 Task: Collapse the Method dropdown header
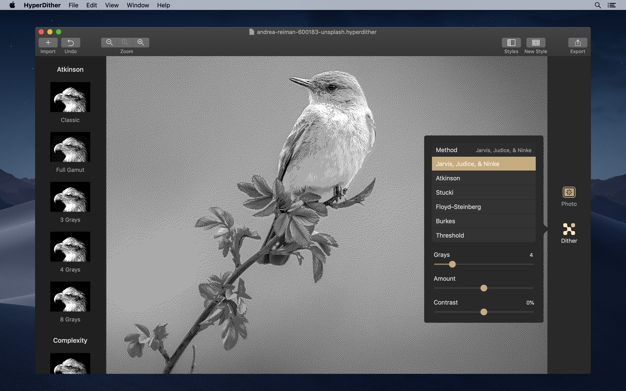click(x=483, y=150)
